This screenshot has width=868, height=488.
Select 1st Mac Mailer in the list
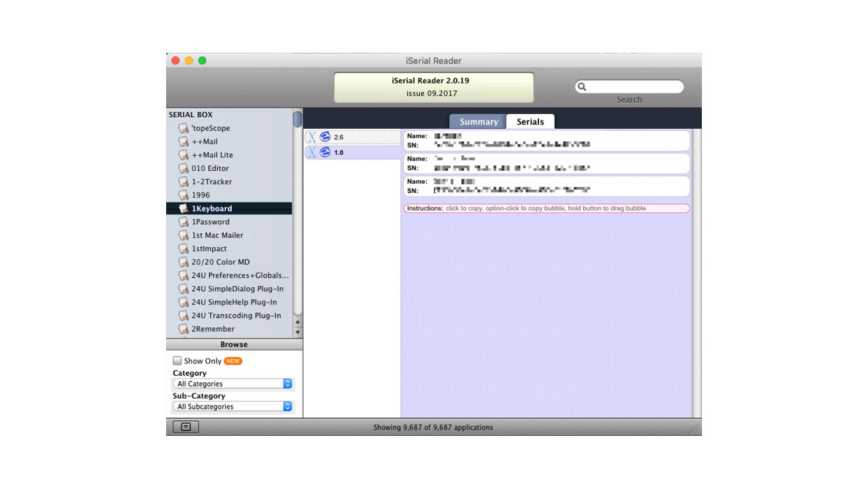tap(229, 235)
